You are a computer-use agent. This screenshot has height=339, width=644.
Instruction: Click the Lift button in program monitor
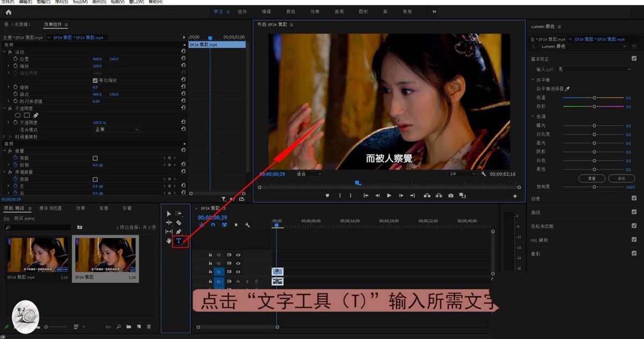tap(427, 196)
